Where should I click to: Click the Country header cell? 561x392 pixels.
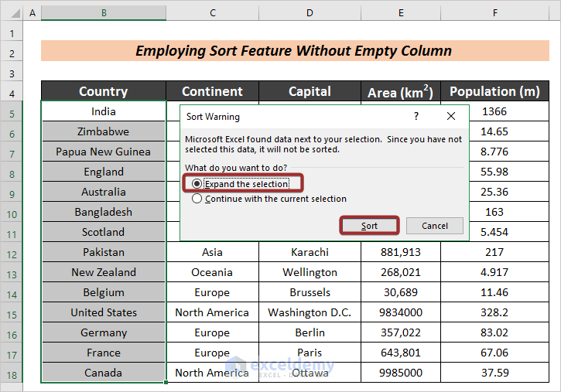tap(104, 91)
